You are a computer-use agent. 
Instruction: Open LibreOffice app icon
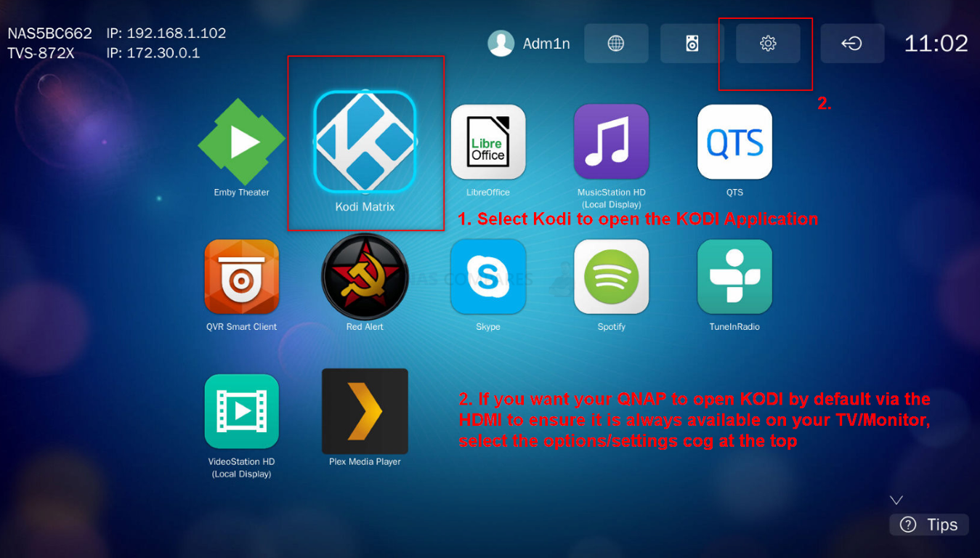tap(488, 142)
